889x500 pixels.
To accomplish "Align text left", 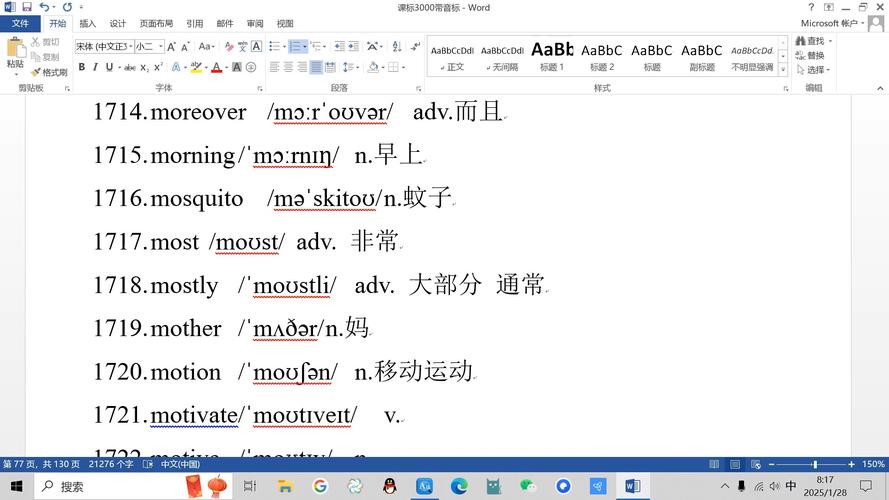I will point(274,67).
